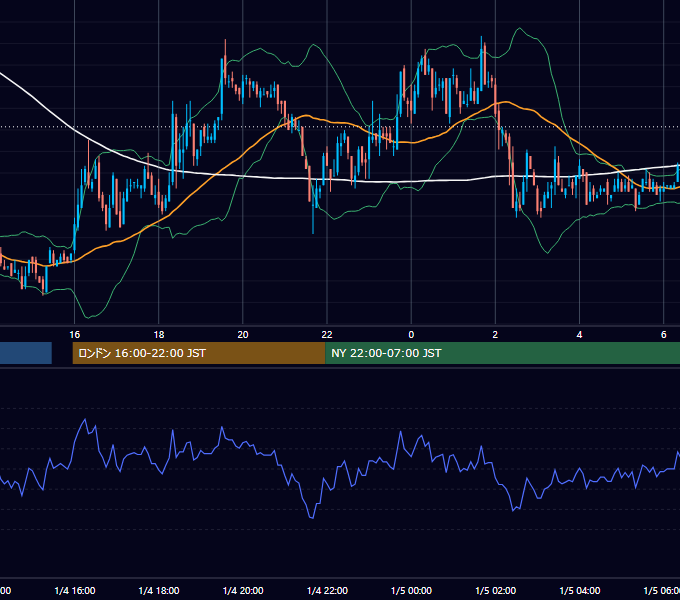Viewport: 680px width, 600px height.
Task: Click the 1/4 18:00 time label
Action: [159, 590]
